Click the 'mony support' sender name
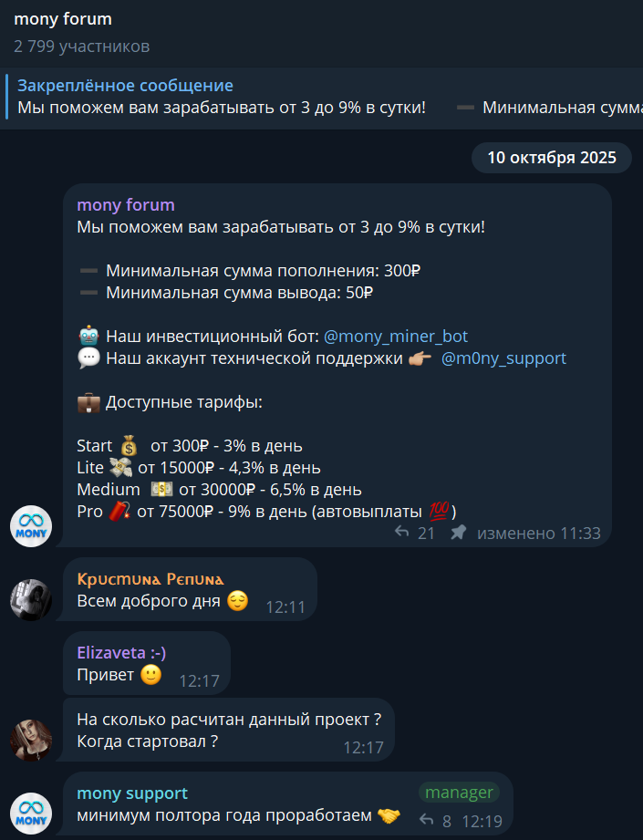Image resolution: width=643 pixels, height=840 pixels. [x=132, y=793]
